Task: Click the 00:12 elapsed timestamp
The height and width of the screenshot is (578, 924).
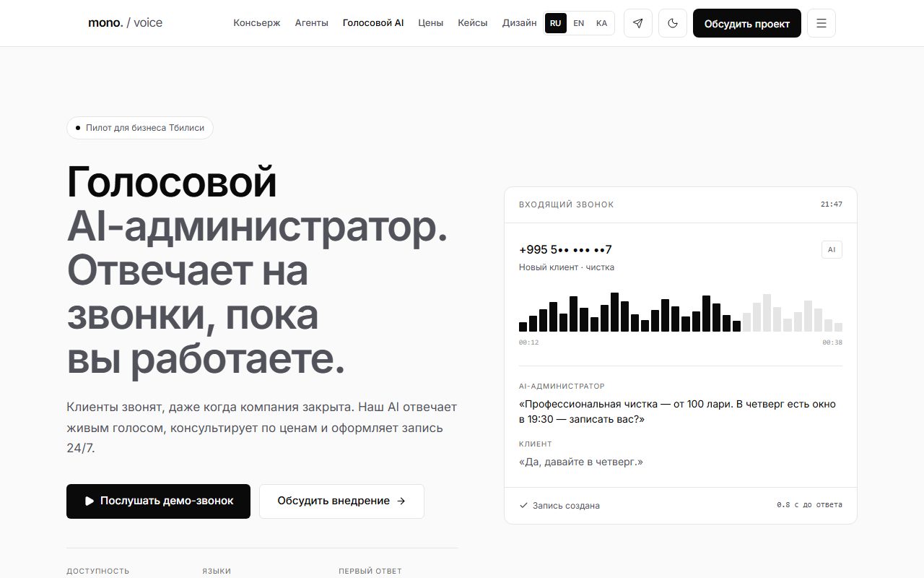Action: [529, 342]
